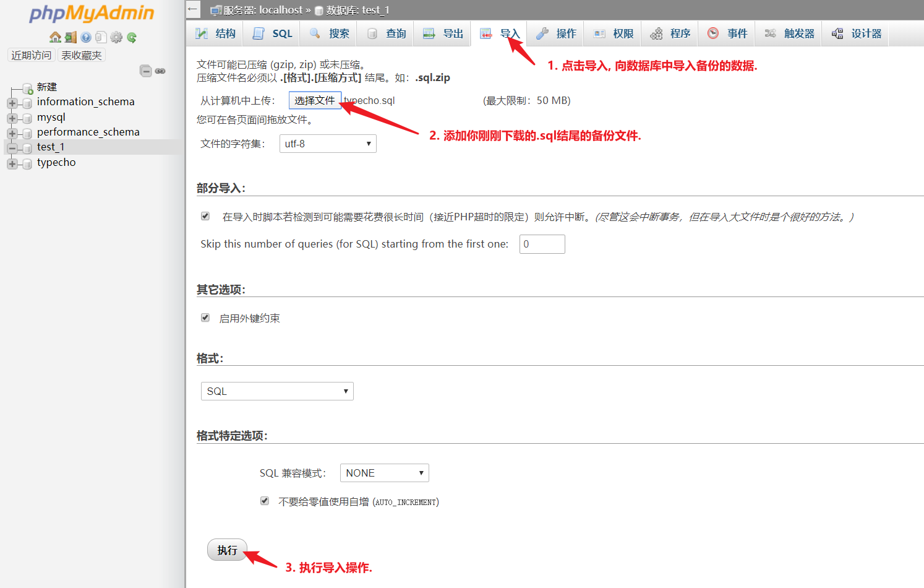Click the SQL document pages icon
The image size is (924, 588).
(101, 37)
